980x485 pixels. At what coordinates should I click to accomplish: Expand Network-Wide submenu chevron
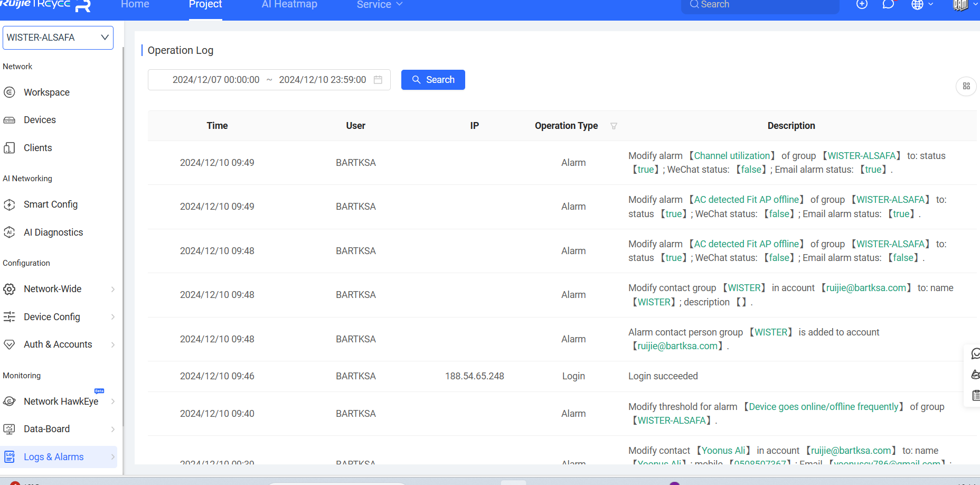(113, 289)
